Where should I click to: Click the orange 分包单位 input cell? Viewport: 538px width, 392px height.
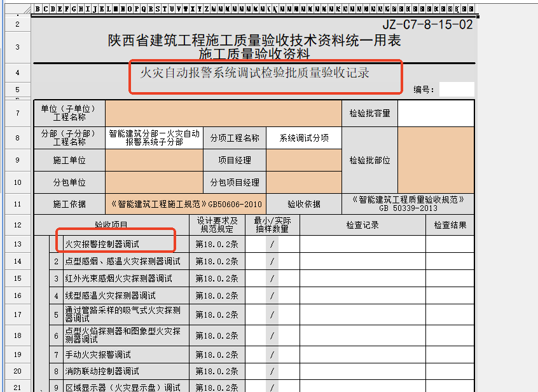[153, 182]
